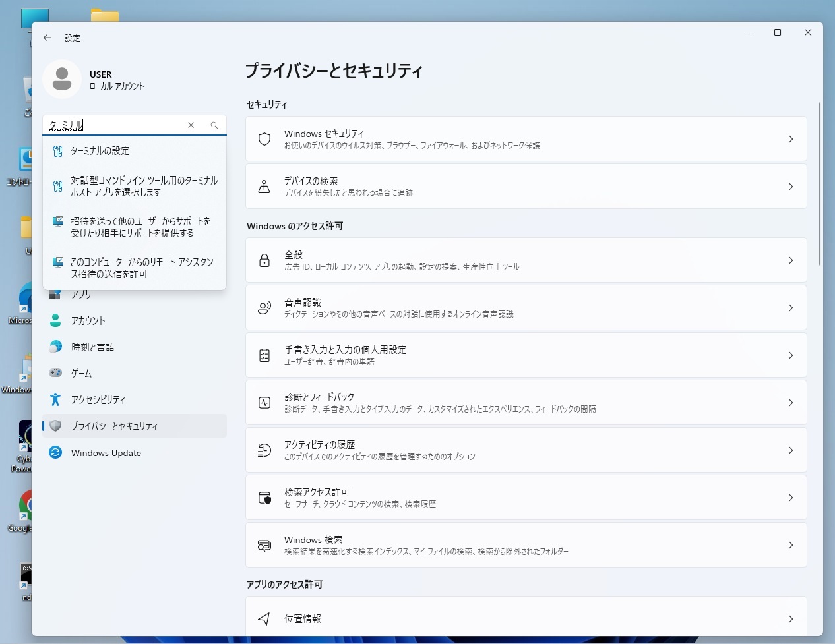Image resolution: width=835 pixels, height=644 pixels.
Task: Click the back arrow in Settings
Action: (x=47, y=38)
